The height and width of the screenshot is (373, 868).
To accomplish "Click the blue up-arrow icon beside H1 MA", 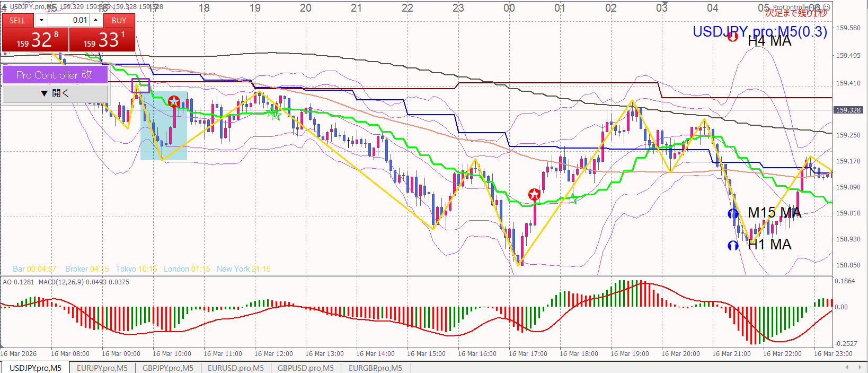I will tap(733, 246).
